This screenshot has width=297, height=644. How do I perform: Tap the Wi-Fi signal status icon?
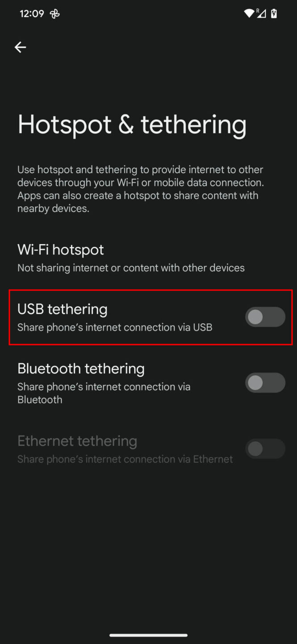(249, 13)
